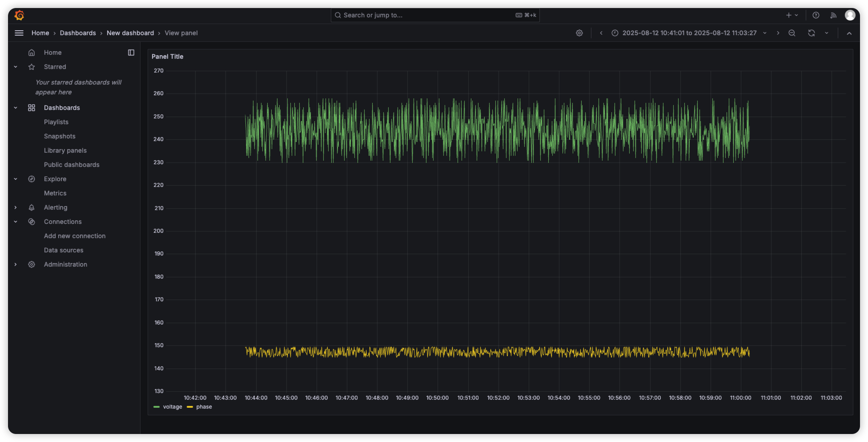Refresh the dashboard with the reload icon

click(811, 33)
